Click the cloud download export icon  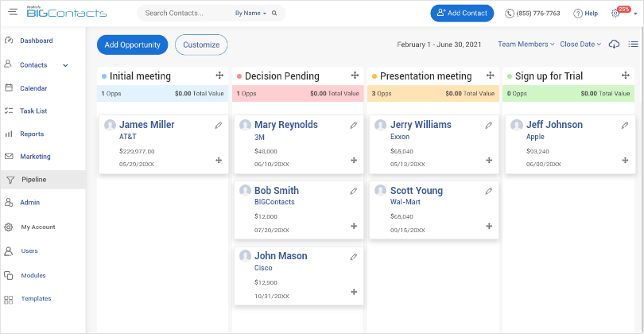[x=614, y=45]
